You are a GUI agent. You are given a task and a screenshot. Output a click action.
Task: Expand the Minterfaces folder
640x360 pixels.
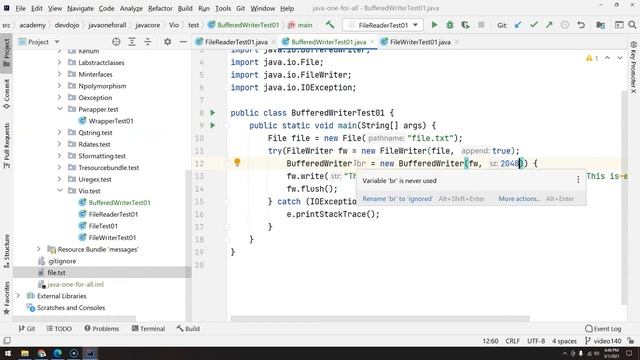[x=60, y=74]
